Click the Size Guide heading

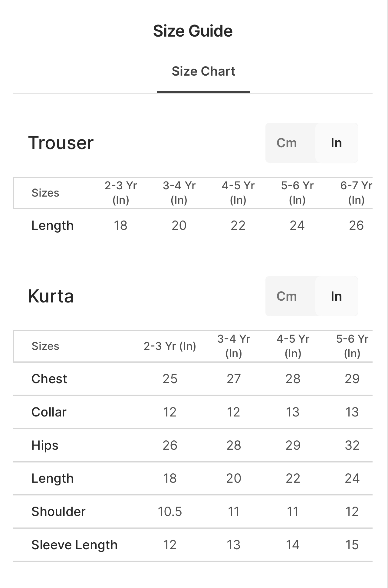(x=193, y=31)
